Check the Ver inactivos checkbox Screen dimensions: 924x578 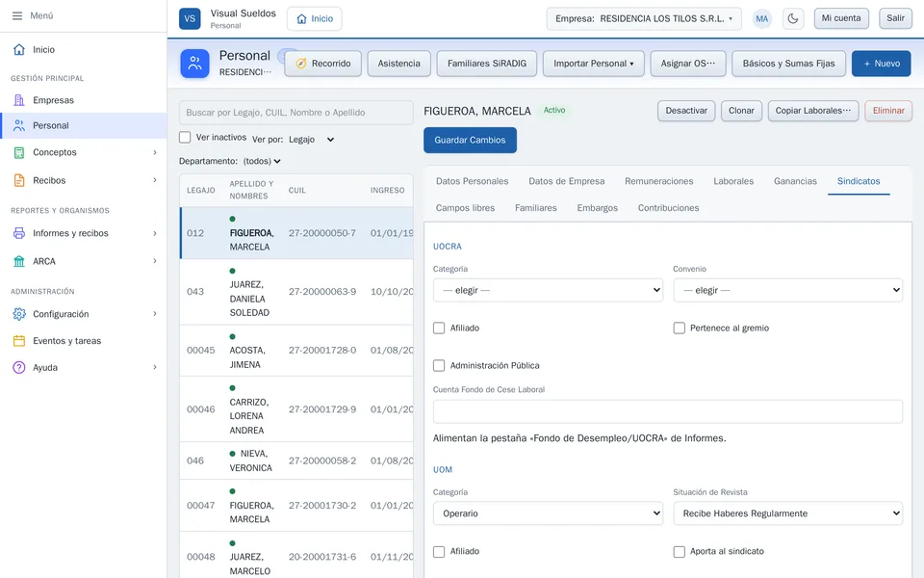click(185, 138)
